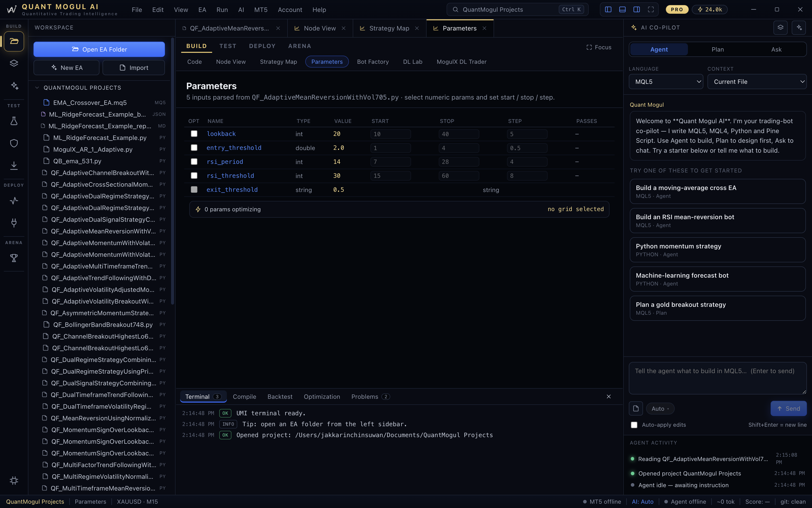Click the agent prompt text box

pos(718,378)
